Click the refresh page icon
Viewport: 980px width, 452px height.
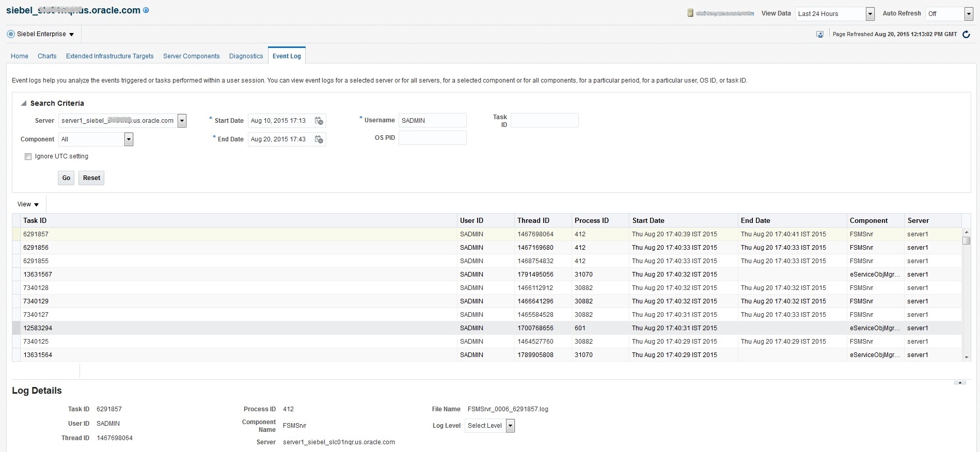pos(966,34)
